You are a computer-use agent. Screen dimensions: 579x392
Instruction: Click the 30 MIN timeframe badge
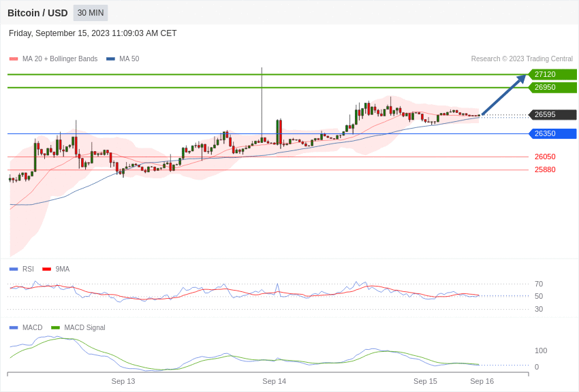[91, 13]
